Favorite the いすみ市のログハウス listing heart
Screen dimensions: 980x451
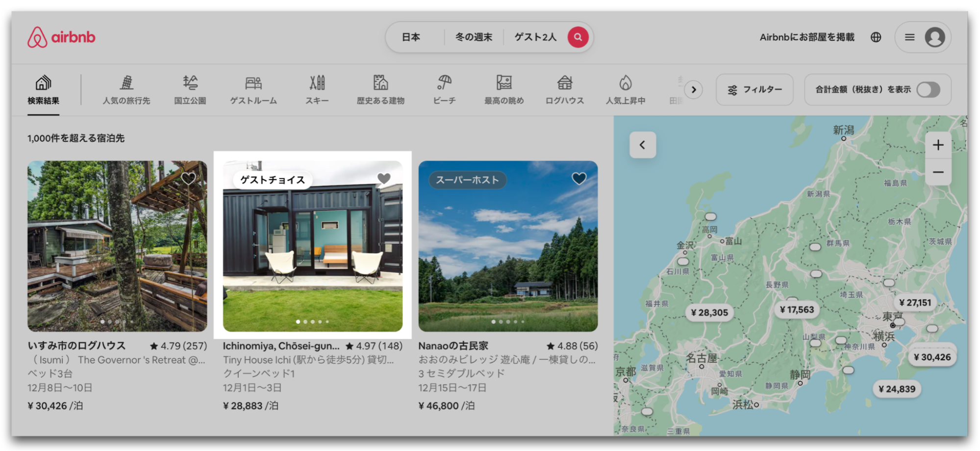tap(189, 179)
